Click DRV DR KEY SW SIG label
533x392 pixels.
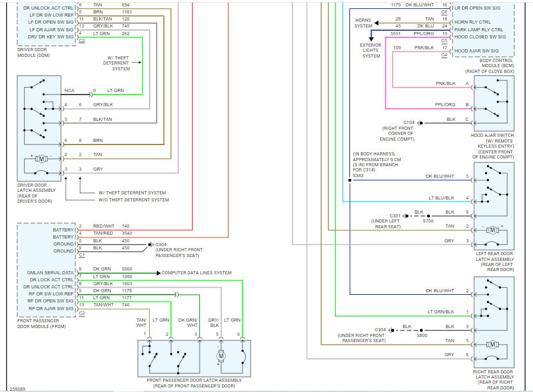[x=51, y=36]
